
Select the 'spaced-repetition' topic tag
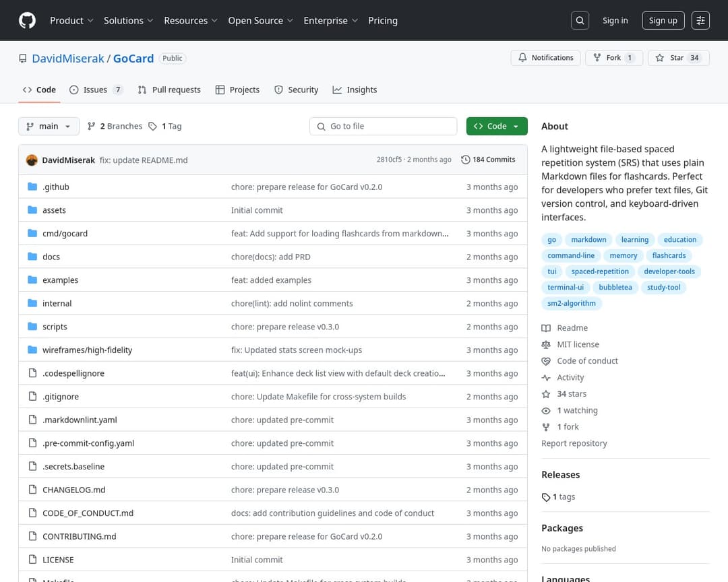click(600, 271)
